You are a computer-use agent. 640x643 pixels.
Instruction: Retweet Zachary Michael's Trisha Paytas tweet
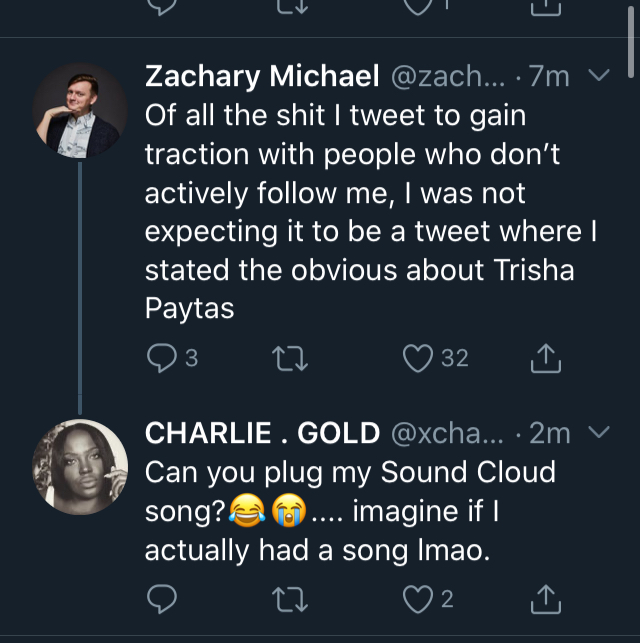click(x=290, y=358)
